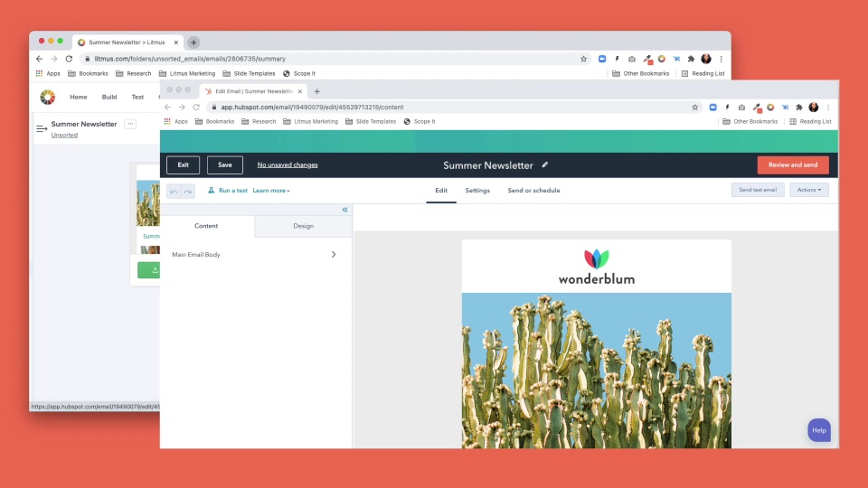
Task: Click back arrow in the HubSpot browser window
Action: point(168,108)
